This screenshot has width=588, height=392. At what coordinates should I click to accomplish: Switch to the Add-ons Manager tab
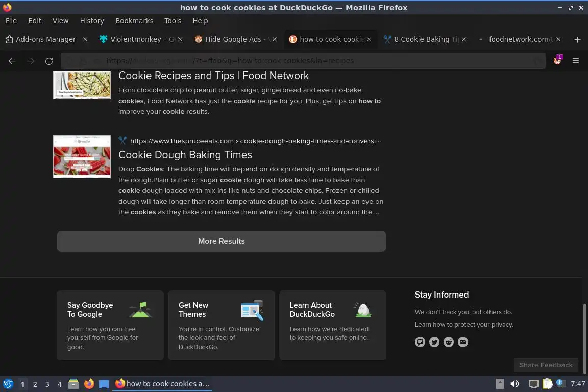click(46, 39)
